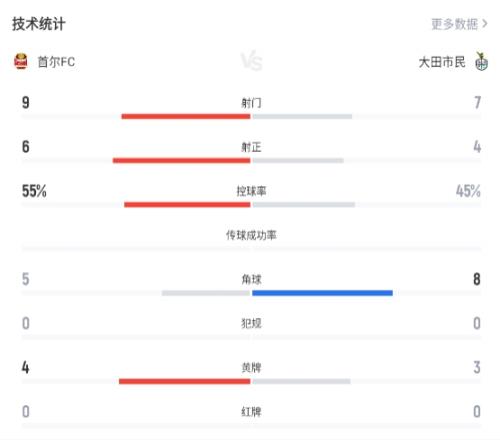Select the 首尔FC team name
The height and width of the screenshot is (440, 500).
point(56,62)
